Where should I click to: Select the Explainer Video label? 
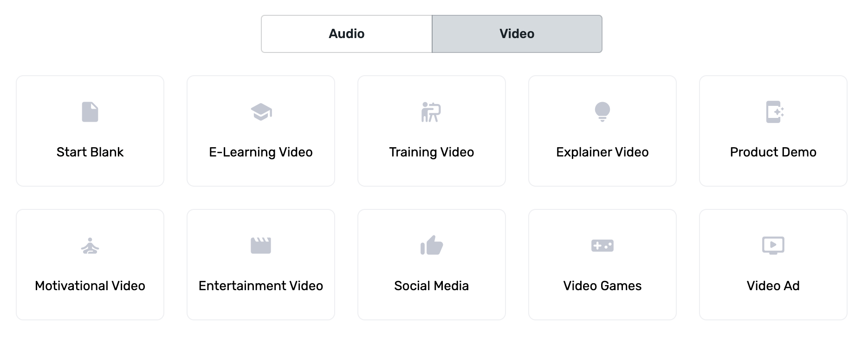click(602, 152)
